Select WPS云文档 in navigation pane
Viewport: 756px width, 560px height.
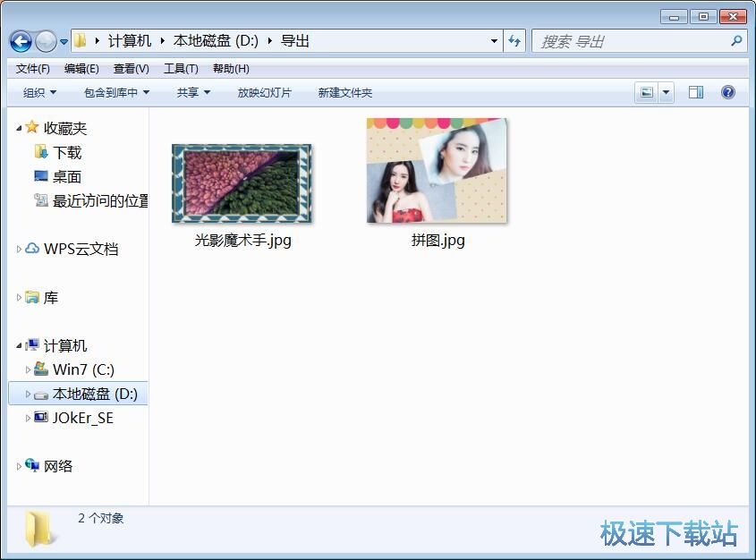(81, 249)
